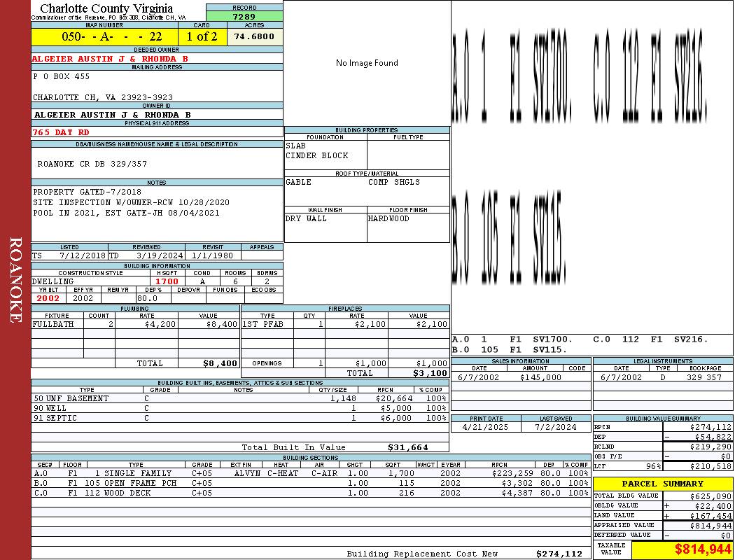Click 90 WELL row

[240, 409]
